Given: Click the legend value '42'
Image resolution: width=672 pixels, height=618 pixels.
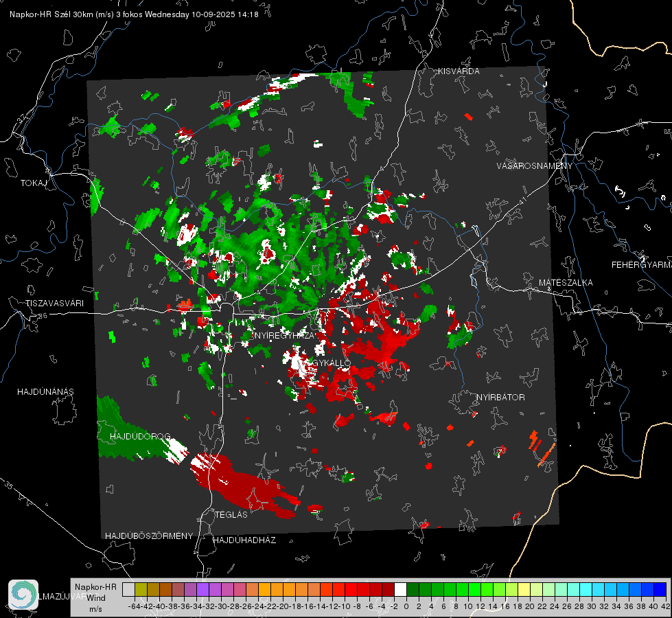Looking at the screenshot, I should pyautogui.click(x=665, y=606).
